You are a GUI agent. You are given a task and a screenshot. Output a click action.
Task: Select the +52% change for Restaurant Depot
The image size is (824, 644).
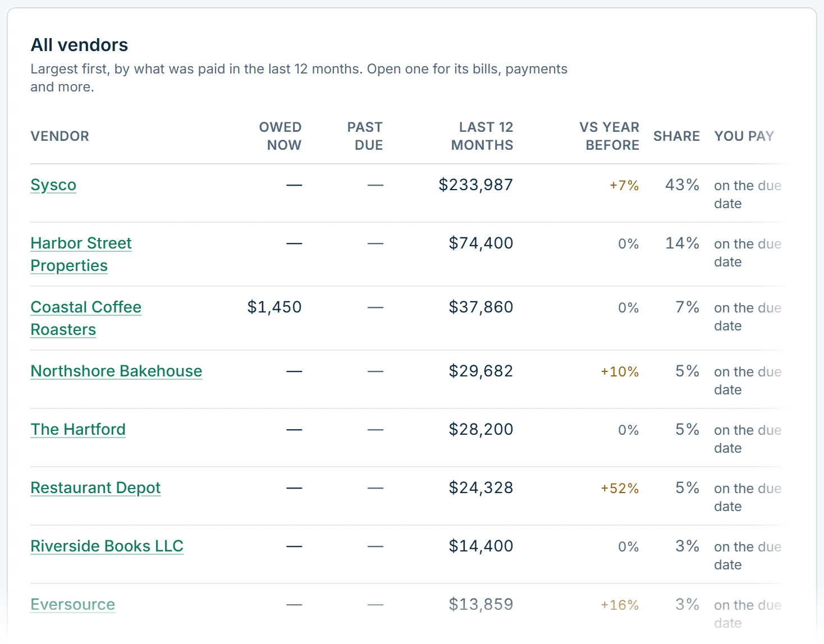tap(620, 489)
